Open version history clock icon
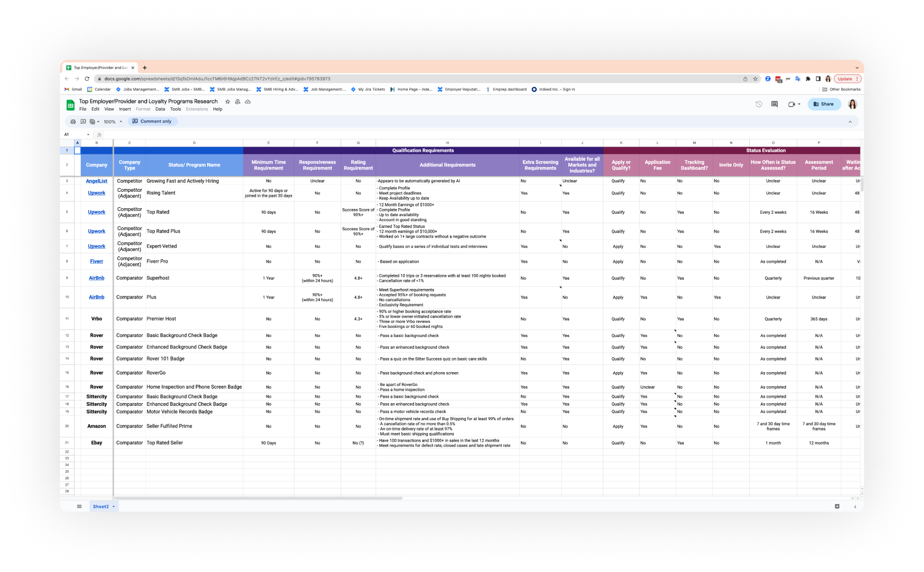 (759, 104)
